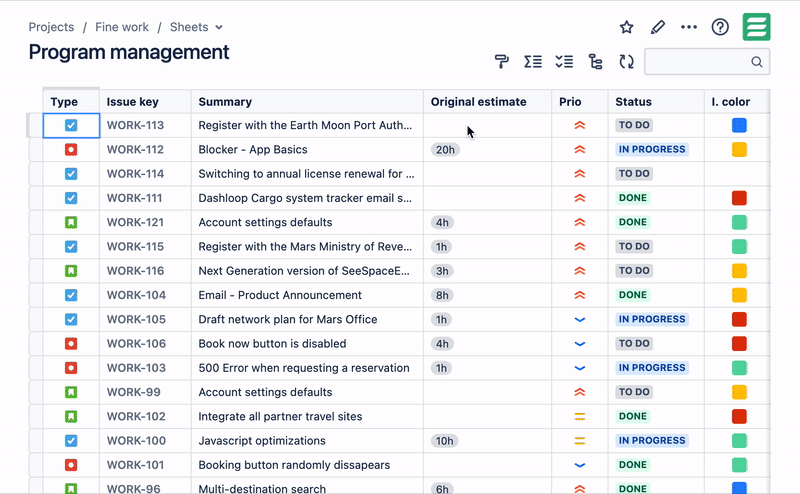800x494 pixels.
Task: Click the Status column header
Action: click(656, 102)
